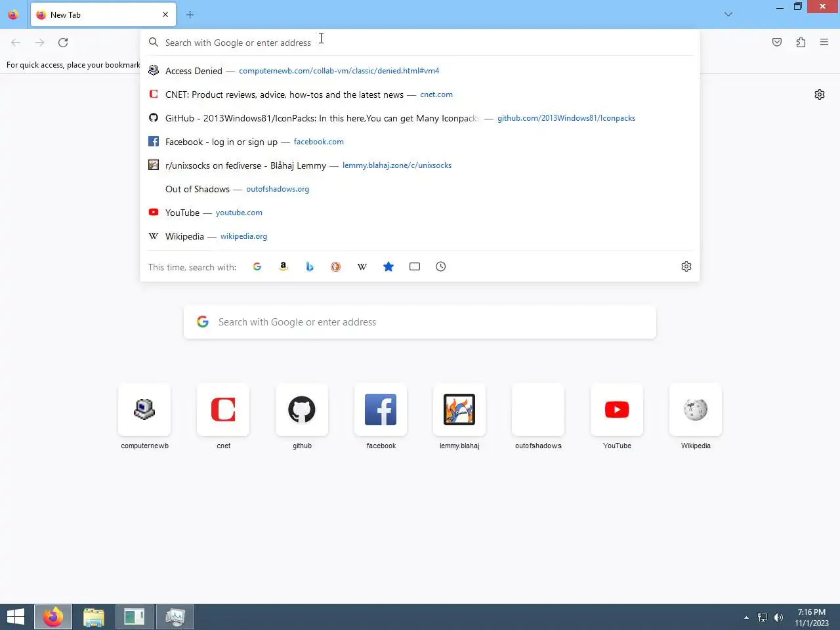Viewport: 840px width, 630px height.
Task: Select the YouTube youtube.com suggestion
Action: point(420,213)
